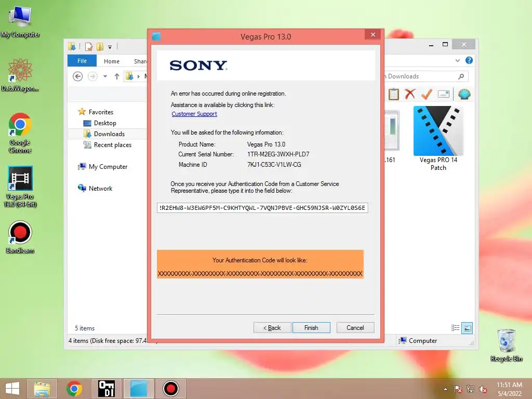
Task: Select Recent places in the navigation pane
Action: 112,145
